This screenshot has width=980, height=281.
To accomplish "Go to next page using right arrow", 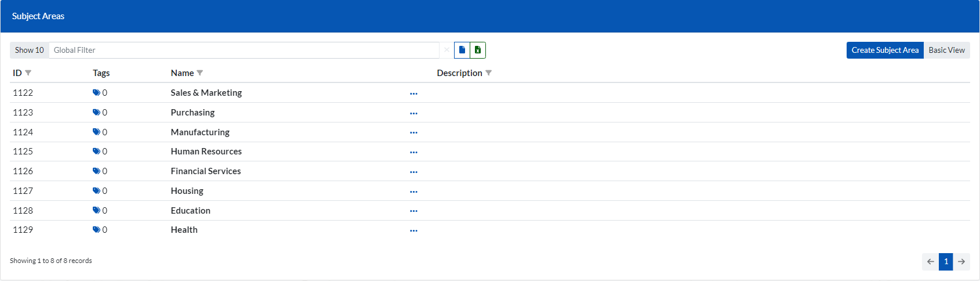I will (961, 262).
